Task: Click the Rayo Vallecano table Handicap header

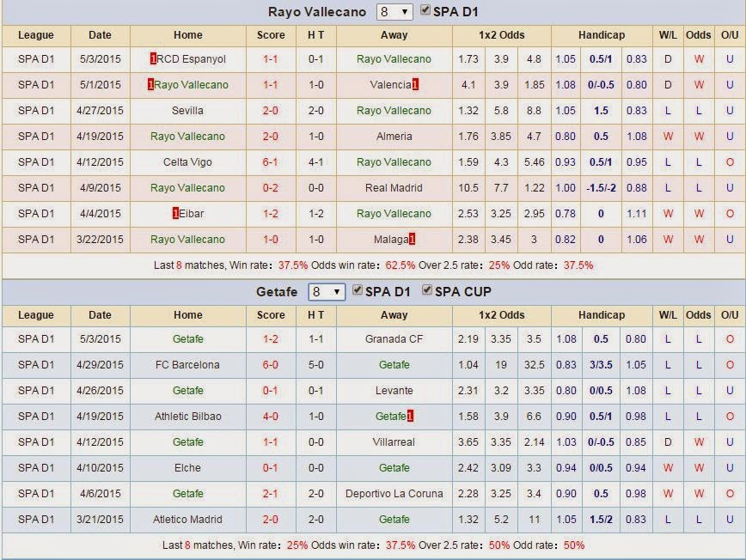Action: pos(602,34)
